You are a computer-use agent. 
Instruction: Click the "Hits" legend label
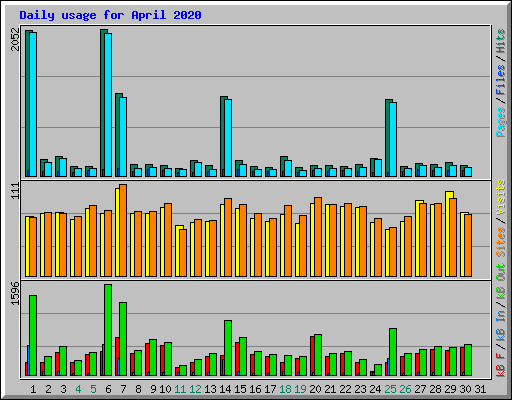(501, 41)
